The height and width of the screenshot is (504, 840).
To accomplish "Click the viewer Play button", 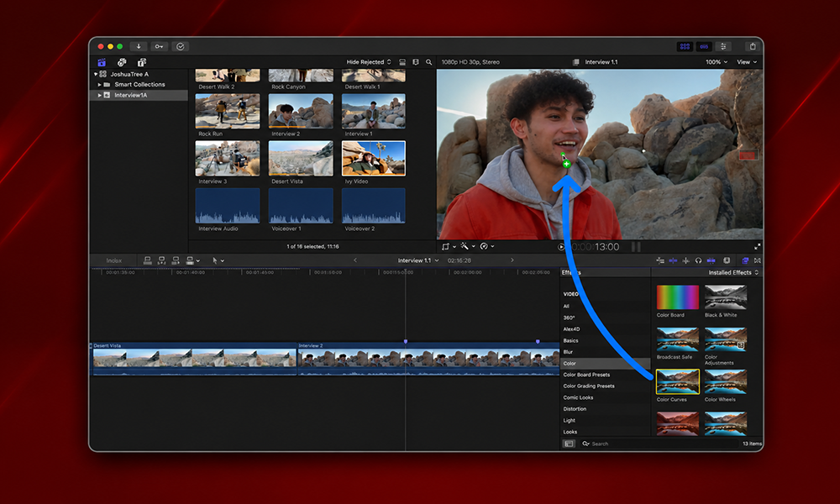I will pyautogui.click(x=561, y=247).
